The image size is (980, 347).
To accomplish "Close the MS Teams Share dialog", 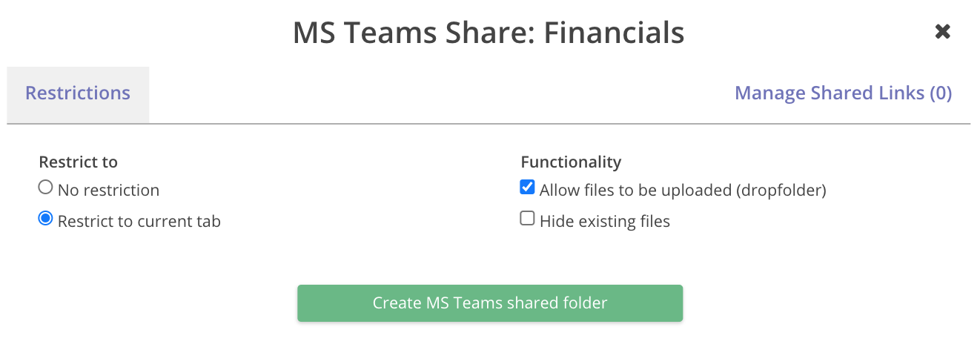I will click(x=942, y=32).
